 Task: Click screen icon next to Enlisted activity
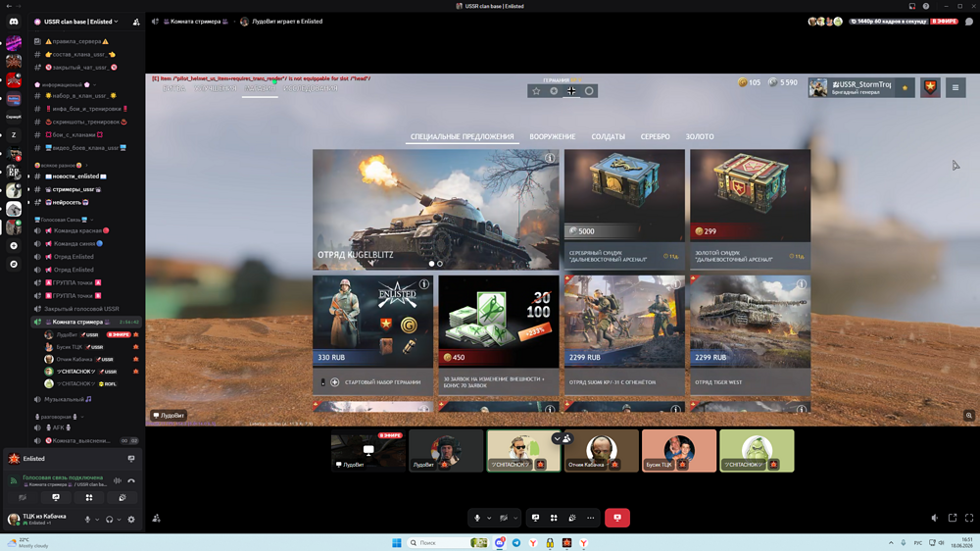point(131,459)
